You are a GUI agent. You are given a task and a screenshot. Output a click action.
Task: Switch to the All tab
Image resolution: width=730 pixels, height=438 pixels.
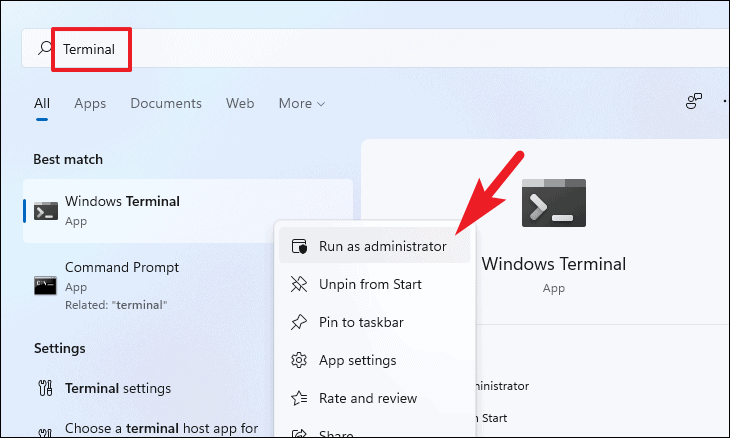(42, 103)
